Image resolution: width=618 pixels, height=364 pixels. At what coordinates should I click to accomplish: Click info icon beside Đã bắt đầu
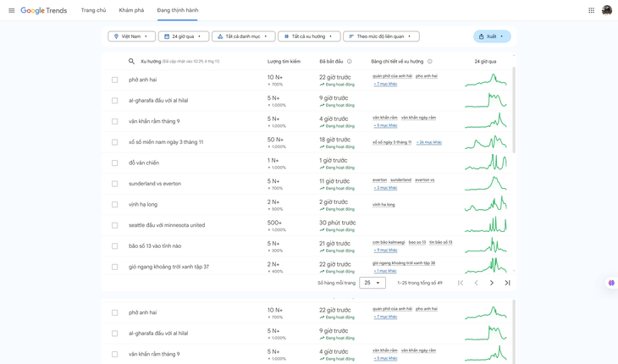pos(350,62)
